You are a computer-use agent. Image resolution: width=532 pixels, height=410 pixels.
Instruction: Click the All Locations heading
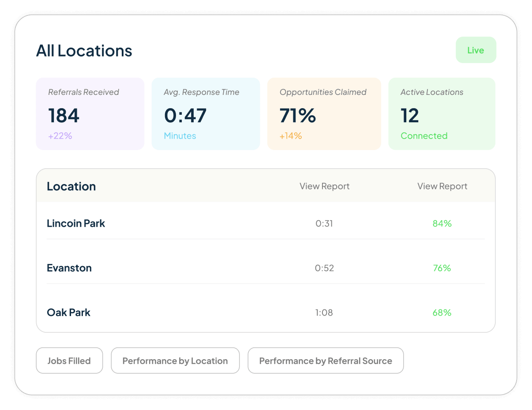point(84,51)
